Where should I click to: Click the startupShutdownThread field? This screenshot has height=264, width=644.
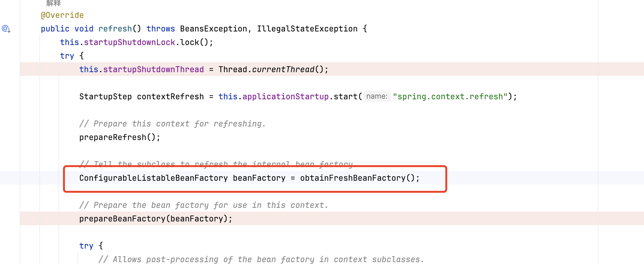(153, 69)
